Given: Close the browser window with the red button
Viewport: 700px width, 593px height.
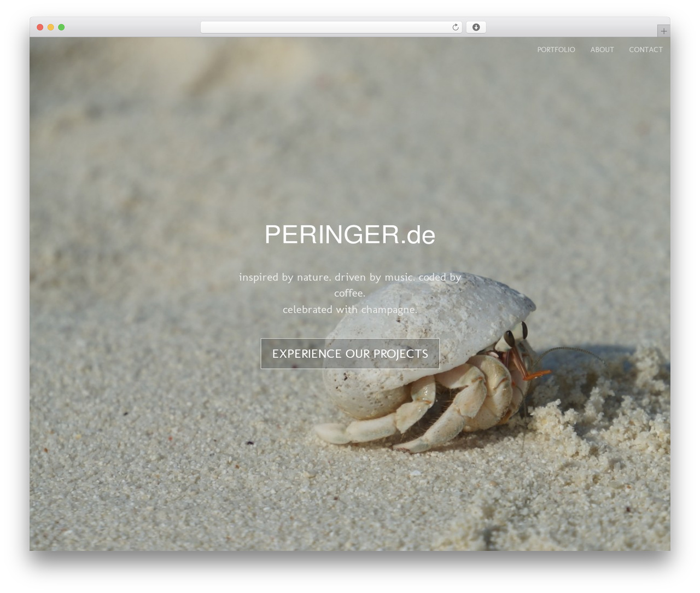Looking at the screenshot, I should (40, 27).
